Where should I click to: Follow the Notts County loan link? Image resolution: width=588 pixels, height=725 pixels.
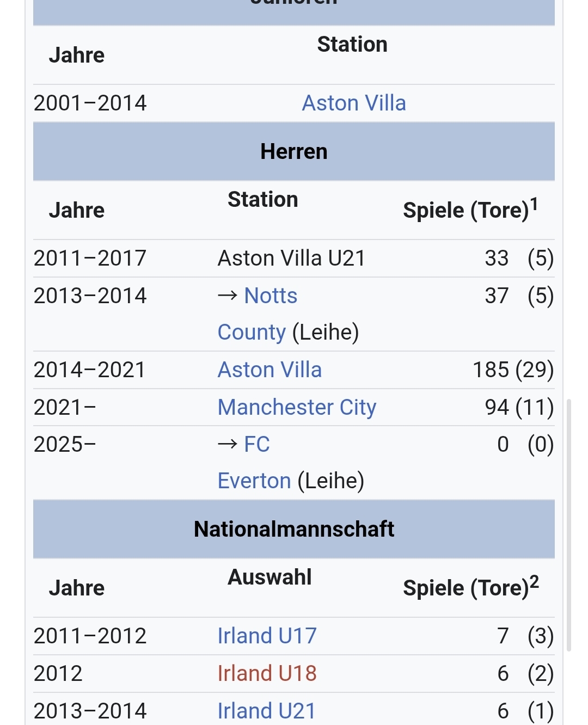pos(271,296)
